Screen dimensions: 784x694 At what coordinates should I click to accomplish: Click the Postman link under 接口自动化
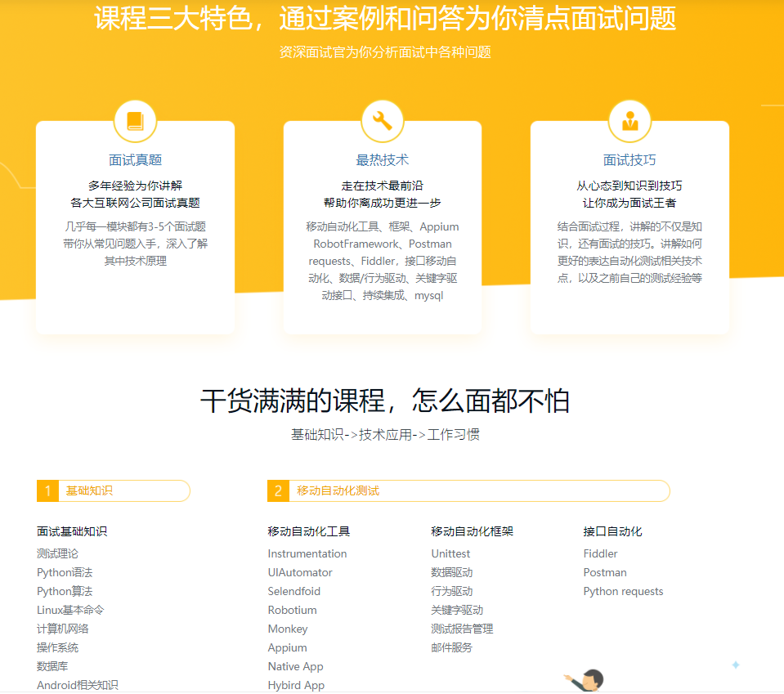pyautogui.click(x=605, y=572)
